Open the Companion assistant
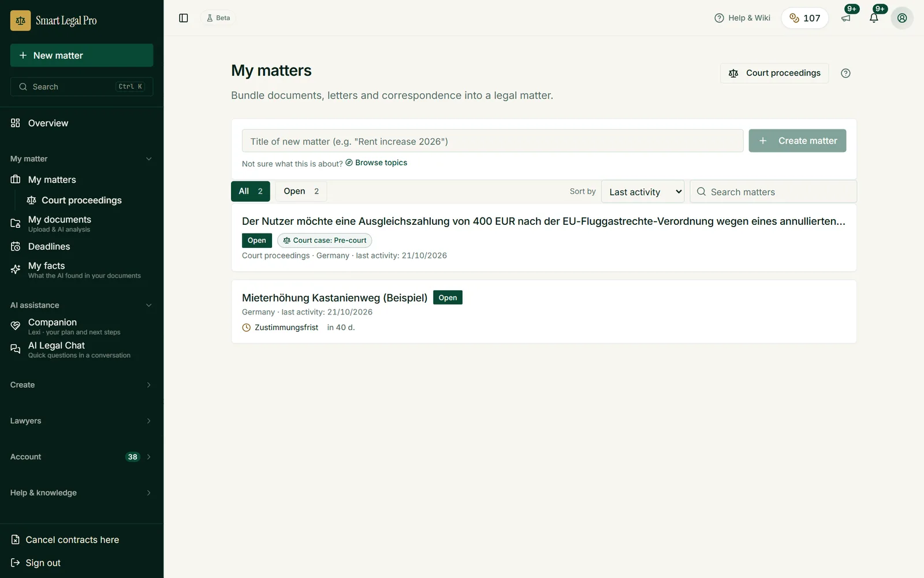 tap(81, 326)
